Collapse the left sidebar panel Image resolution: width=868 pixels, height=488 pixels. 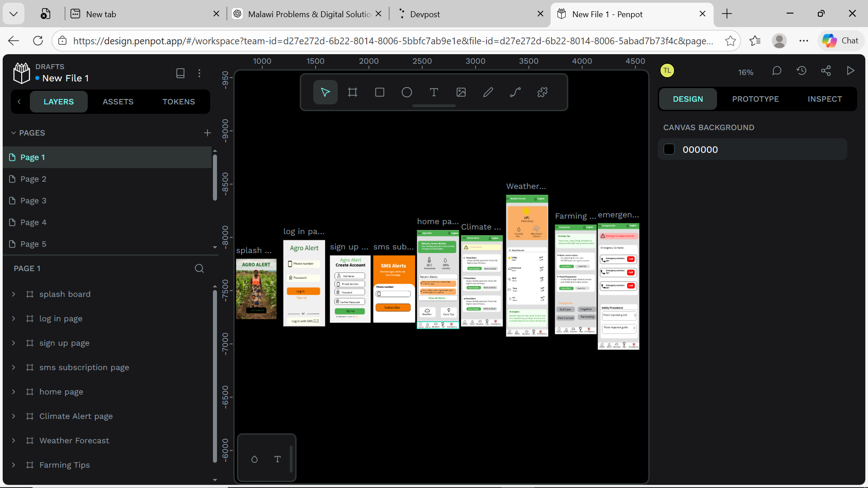pyautogui.click(x=19, y=102)
